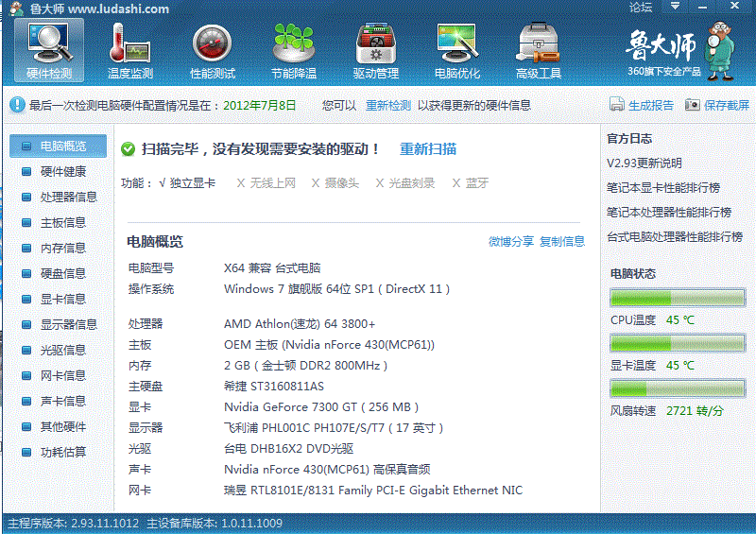Click the 显卡温度 progress bar
This screenshot has width=756, height=534.
coord(678,343)
